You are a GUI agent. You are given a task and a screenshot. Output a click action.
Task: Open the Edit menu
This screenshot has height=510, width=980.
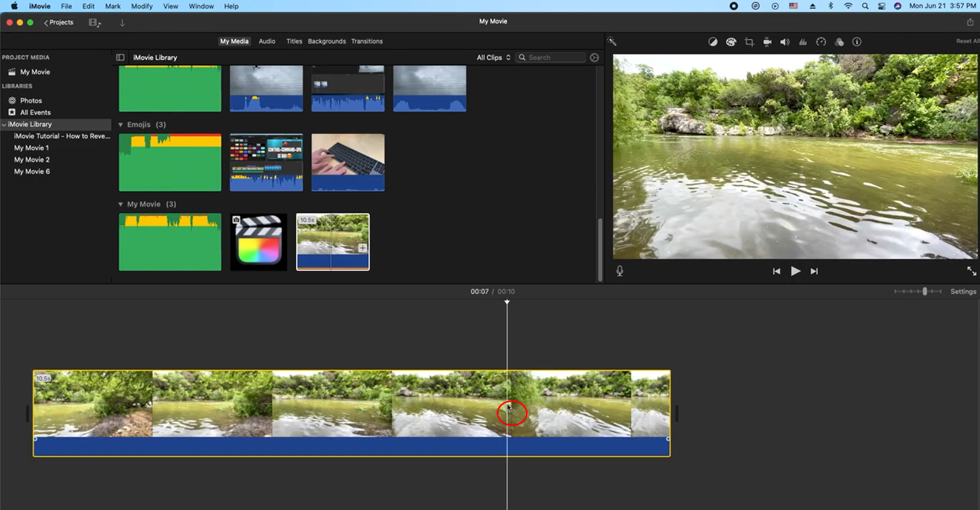[89, 6]
